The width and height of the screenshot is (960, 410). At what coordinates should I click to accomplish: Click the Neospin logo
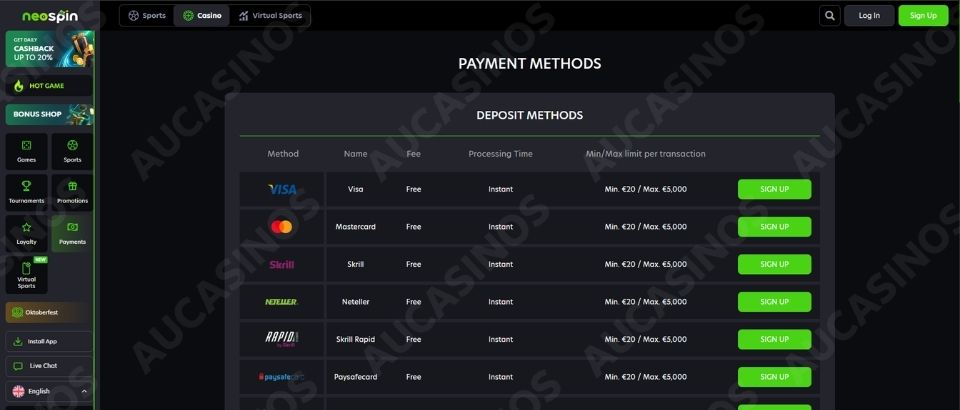click(50, 16)
